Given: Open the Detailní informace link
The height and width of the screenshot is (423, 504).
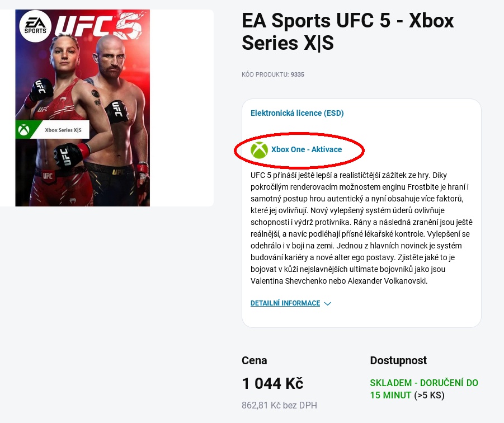Looking at the screenshot, I should pos(285,303).
